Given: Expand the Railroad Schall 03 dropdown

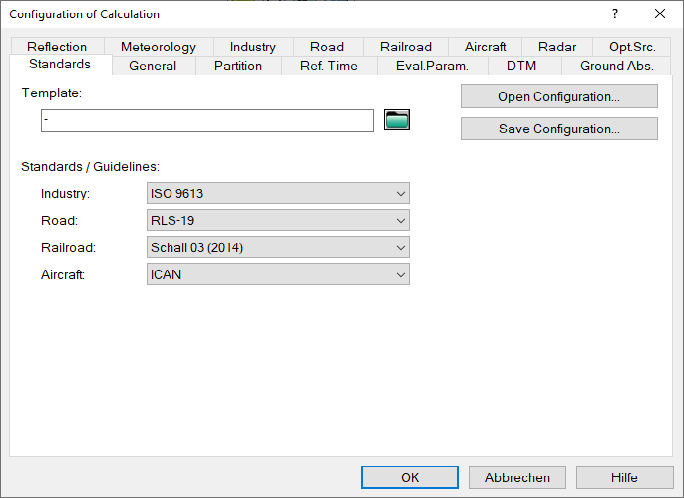Looking at the screenshot, I should (278, 247).
